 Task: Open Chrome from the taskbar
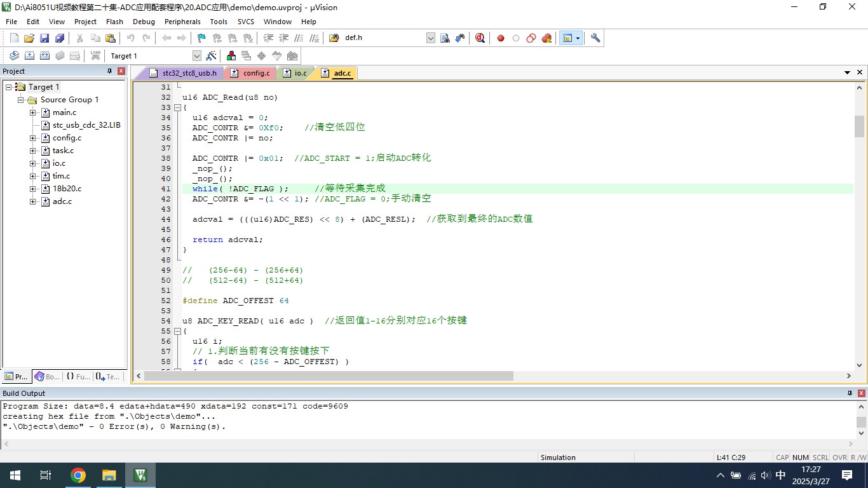pos(78,475)
